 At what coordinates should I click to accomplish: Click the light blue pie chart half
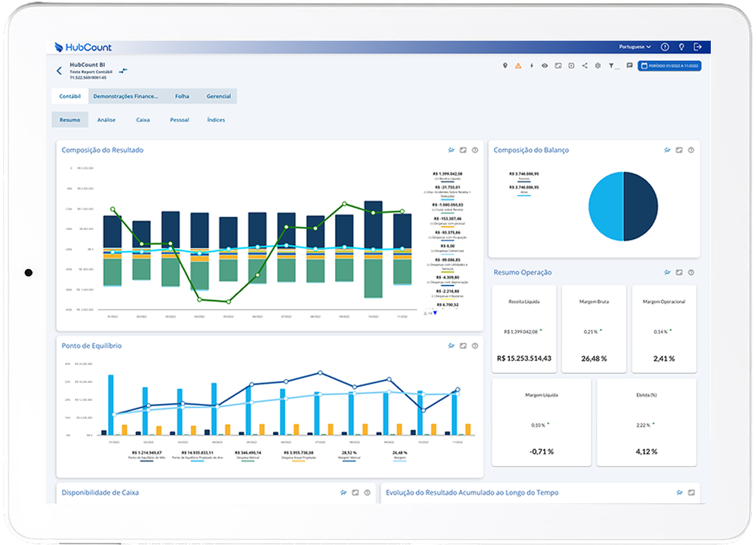pyautogui.click(x=606, y=207)
